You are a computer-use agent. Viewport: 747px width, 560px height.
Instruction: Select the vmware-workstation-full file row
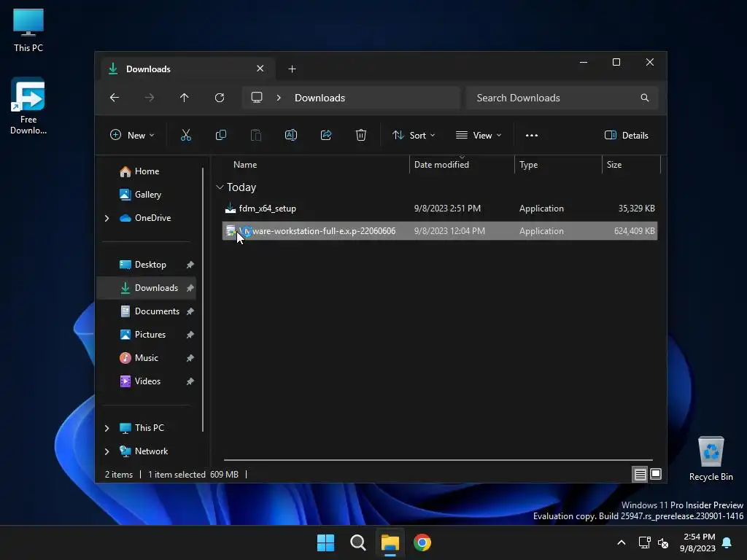pyautogui.click(x=440, y=231)
